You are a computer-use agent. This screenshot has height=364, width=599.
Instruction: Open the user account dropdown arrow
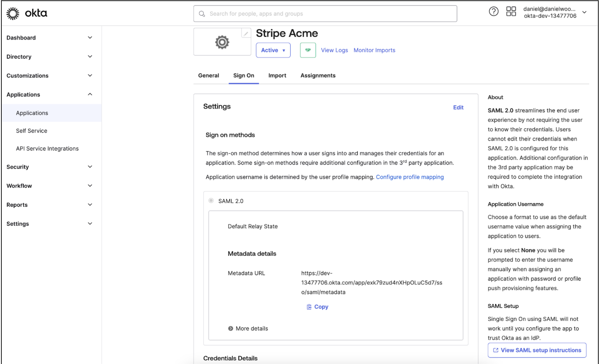tap(584, 12)
